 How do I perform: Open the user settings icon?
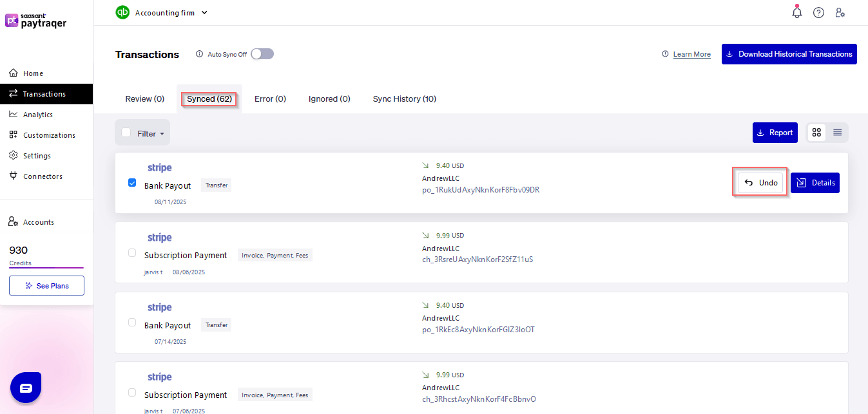[x=840, y=12]
